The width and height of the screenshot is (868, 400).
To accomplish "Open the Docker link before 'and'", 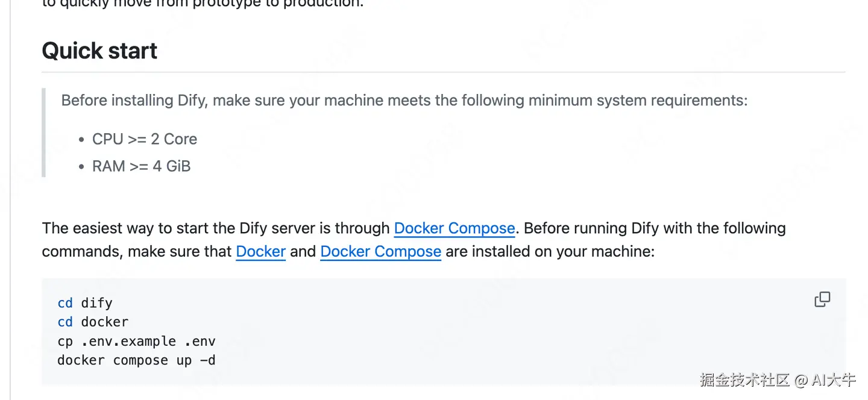I will (x=260, y=251).
